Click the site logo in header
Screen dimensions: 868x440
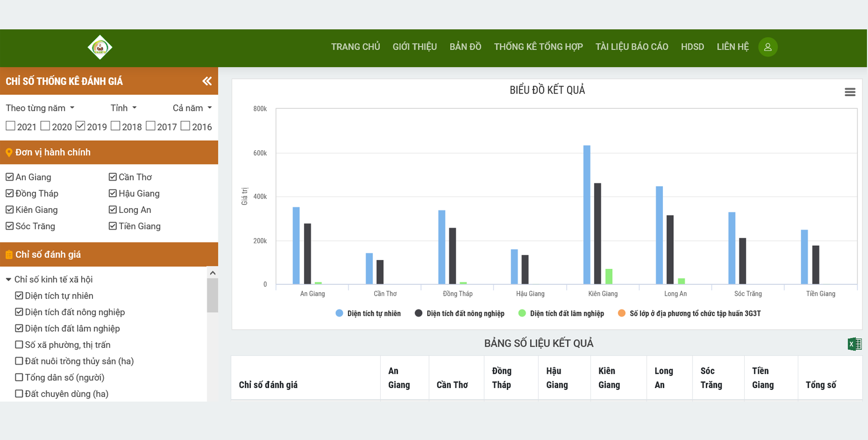(100, 48)
